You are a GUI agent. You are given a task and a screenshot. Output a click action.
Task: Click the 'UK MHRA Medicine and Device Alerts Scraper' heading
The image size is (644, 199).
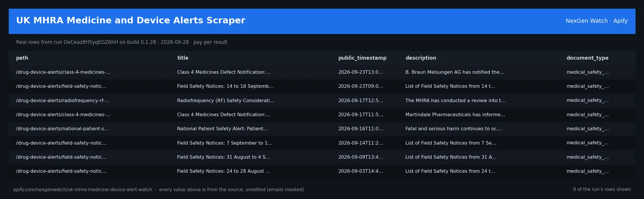(x=131, y=21)
